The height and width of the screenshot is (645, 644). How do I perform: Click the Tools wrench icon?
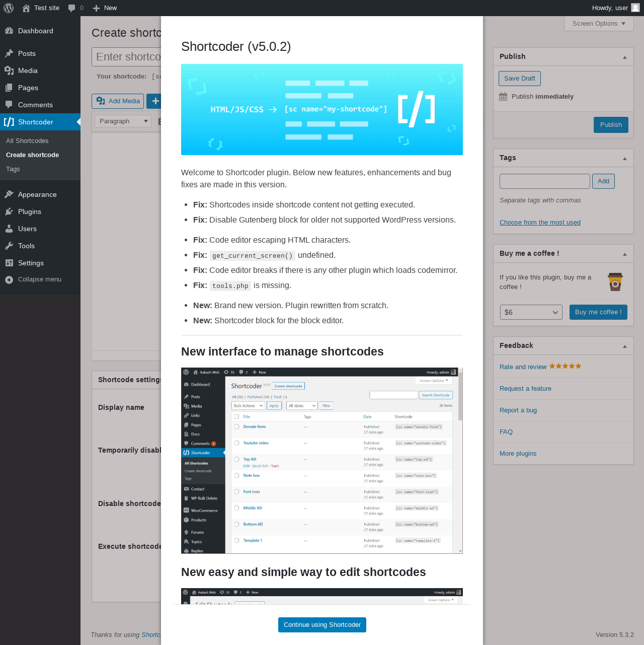click(x=9, y=246)
